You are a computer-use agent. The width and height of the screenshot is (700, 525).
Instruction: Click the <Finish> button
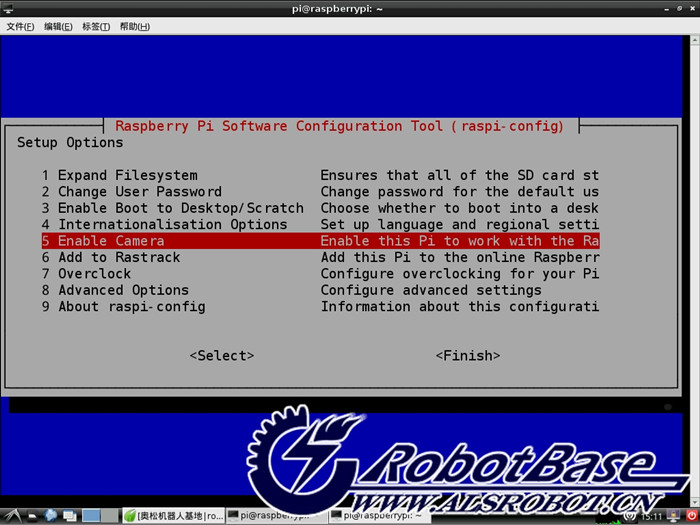point(468,356)
